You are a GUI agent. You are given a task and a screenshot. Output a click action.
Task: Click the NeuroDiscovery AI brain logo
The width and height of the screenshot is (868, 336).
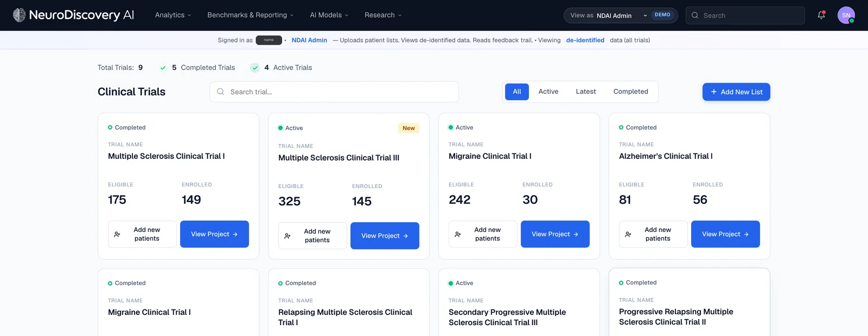tap(19, 15)
